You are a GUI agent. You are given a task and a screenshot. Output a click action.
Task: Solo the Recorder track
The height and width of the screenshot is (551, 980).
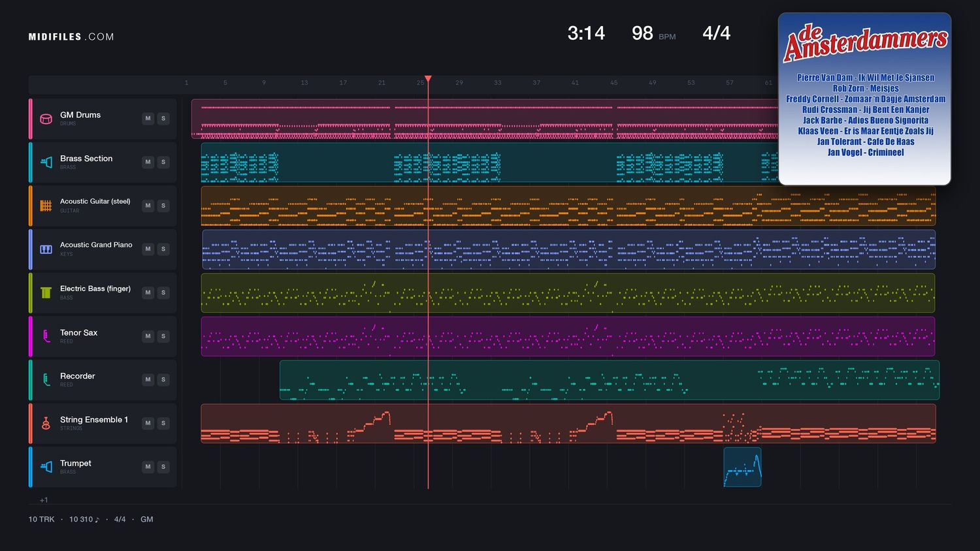pos(163,379)
